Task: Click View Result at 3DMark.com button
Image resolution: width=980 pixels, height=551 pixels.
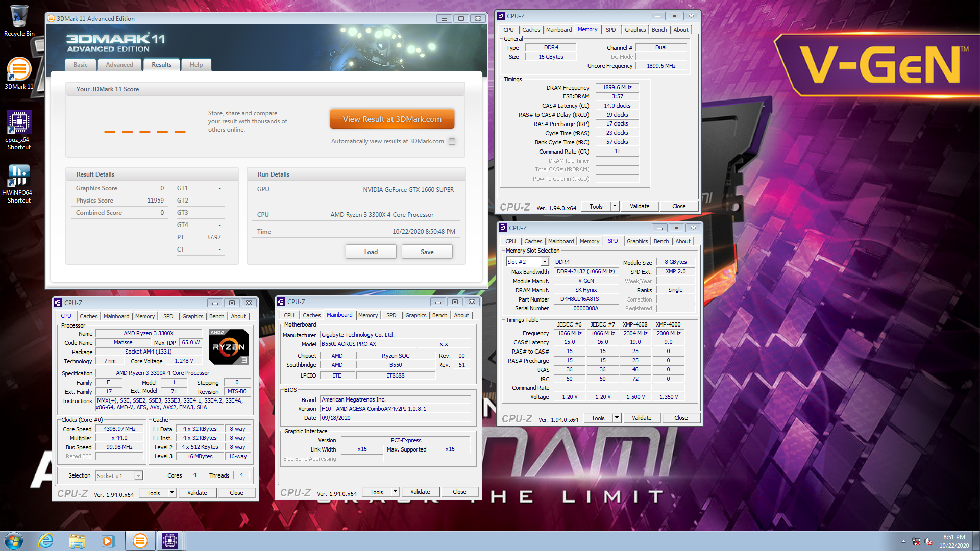Action: (x=392, y=119)
